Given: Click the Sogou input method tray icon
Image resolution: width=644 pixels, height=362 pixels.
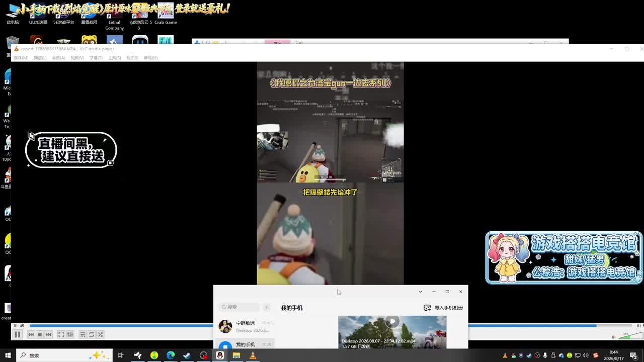Looking at the screenshot, I should (596, 355).
